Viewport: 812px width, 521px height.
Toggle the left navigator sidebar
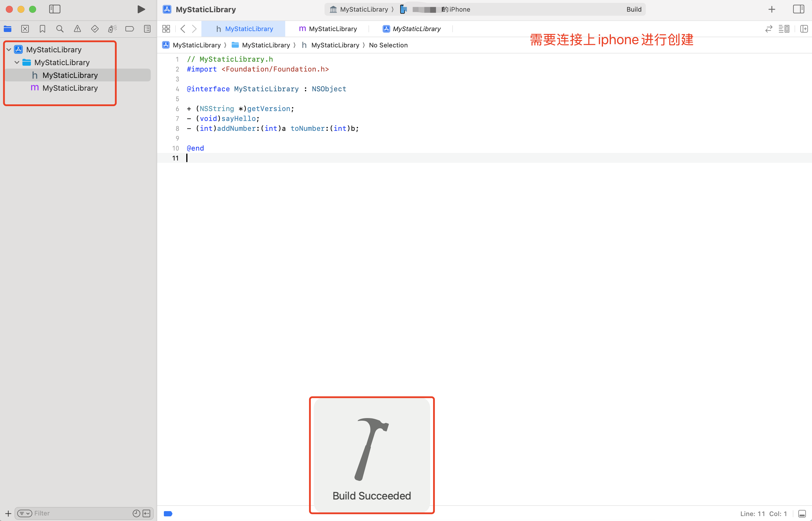54,10
